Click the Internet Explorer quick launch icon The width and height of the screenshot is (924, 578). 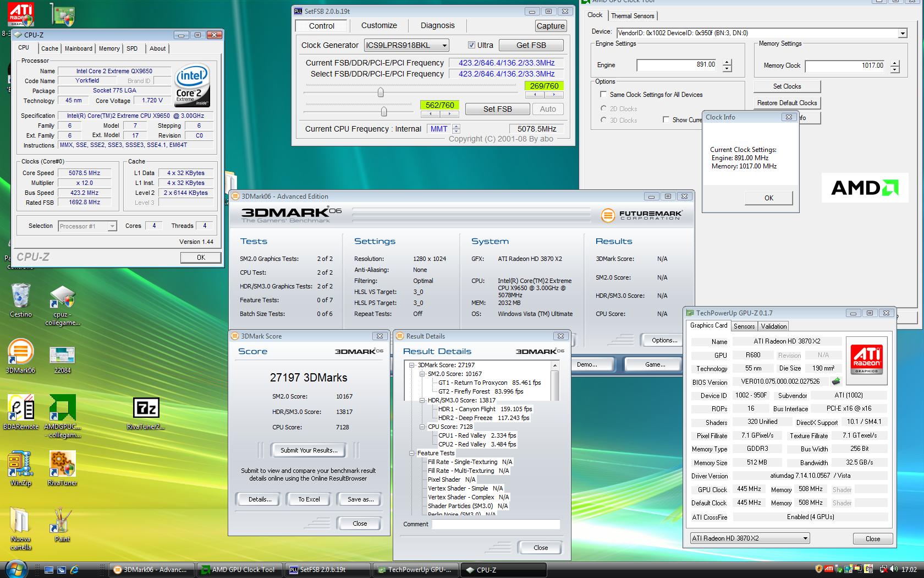point(74,570)
